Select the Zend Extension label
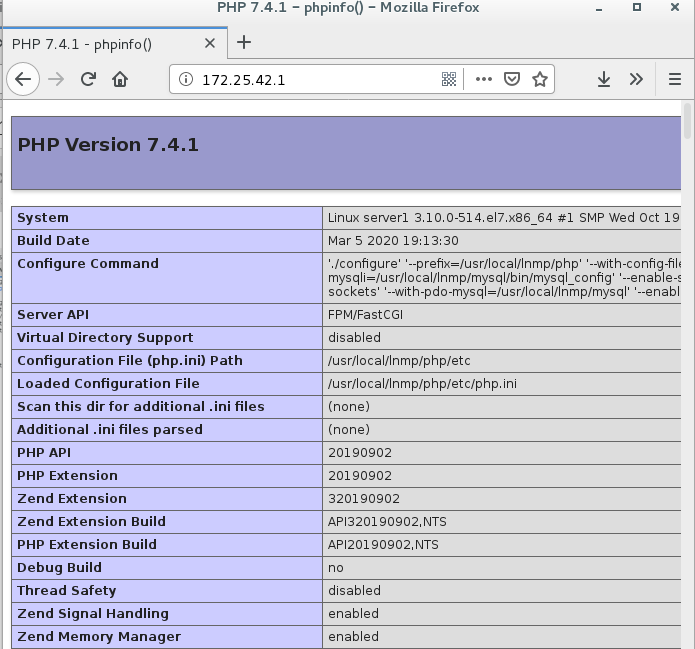695x649 pixels. 72,499
